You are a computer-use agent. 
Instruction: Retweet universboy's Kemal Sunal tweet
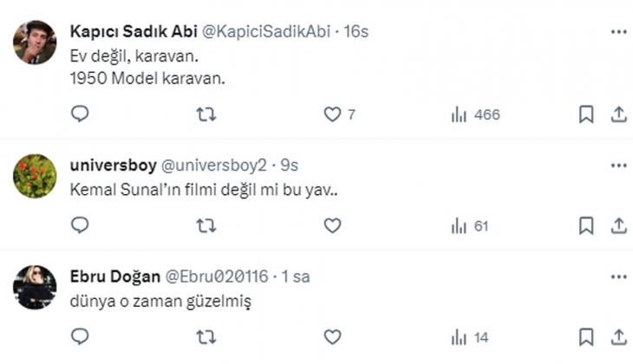coord(206,225)
